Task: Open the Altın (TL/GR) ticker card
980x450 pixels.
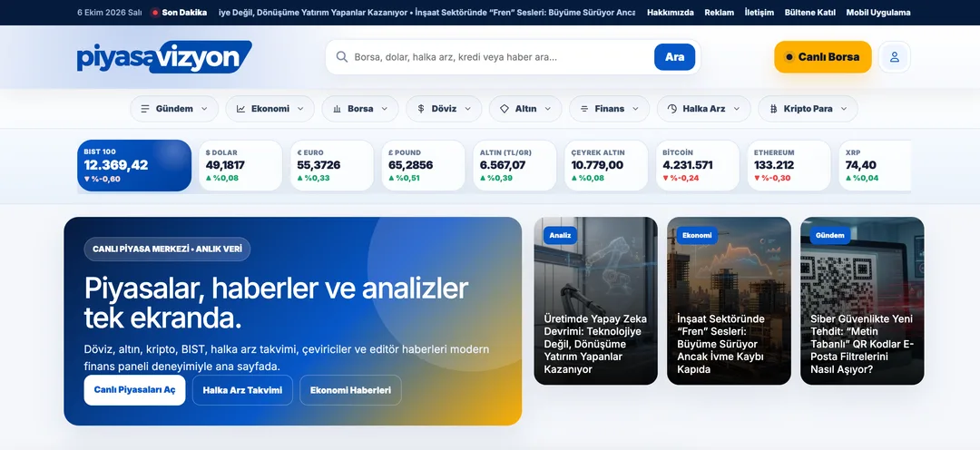Action: [x=515, y=165]
